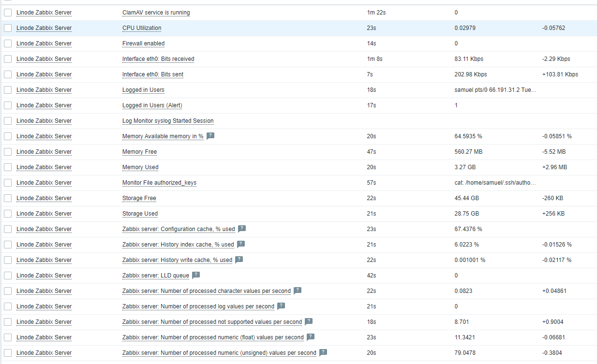
Task: Open the Memory Used item link
Action: 140,167
